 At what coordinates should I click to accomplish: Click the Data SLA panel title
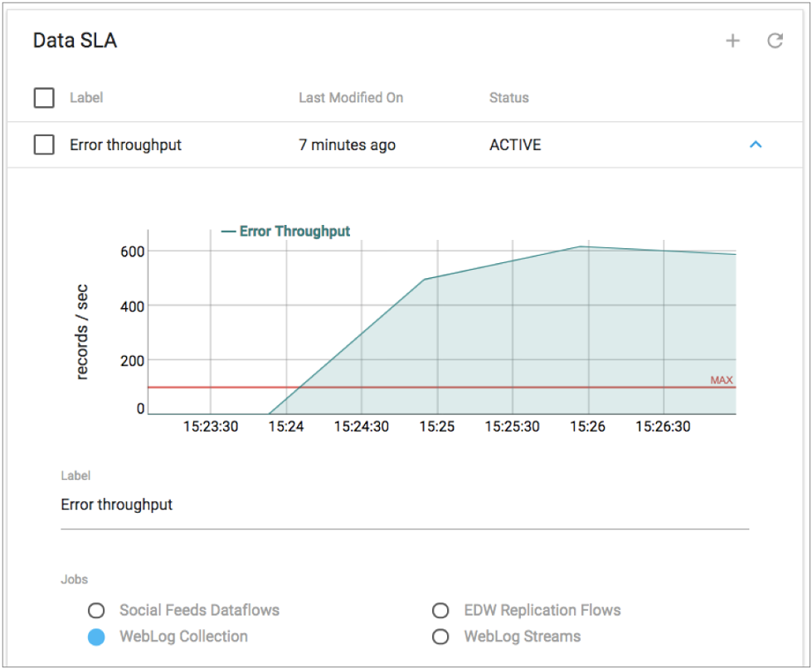[75, 41]
